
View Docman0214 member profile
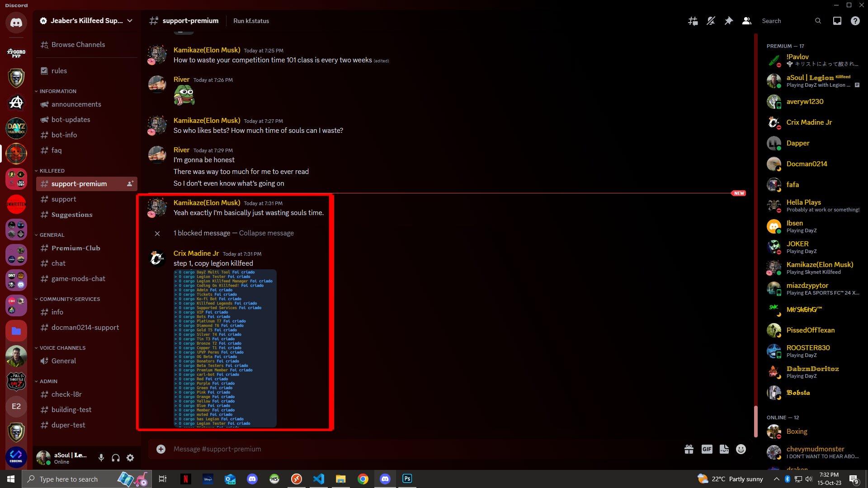(815, 164)
